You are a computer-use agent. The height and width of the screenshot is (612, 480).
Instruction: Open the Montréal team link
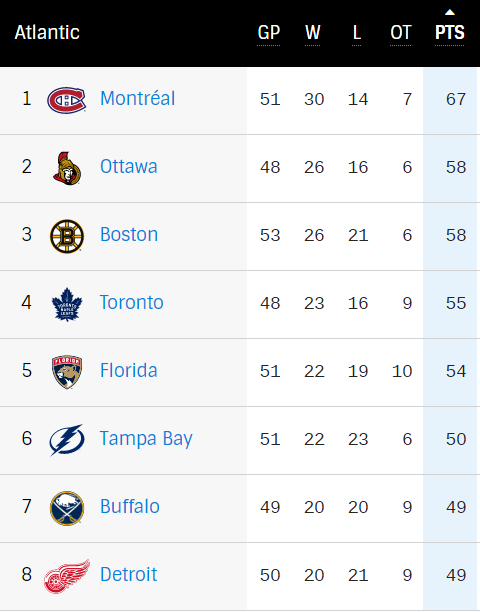(137, 98)
